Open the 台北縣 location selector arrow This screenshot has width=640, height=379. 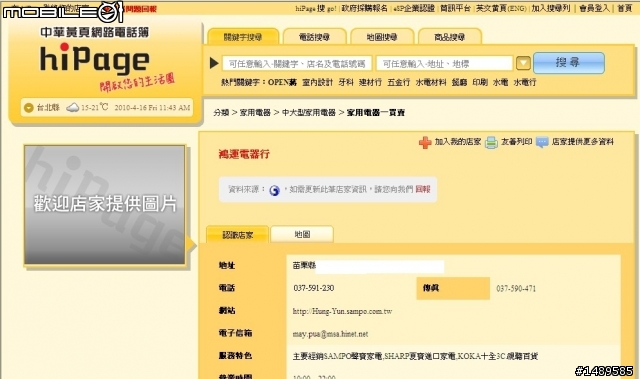[29, 108]
